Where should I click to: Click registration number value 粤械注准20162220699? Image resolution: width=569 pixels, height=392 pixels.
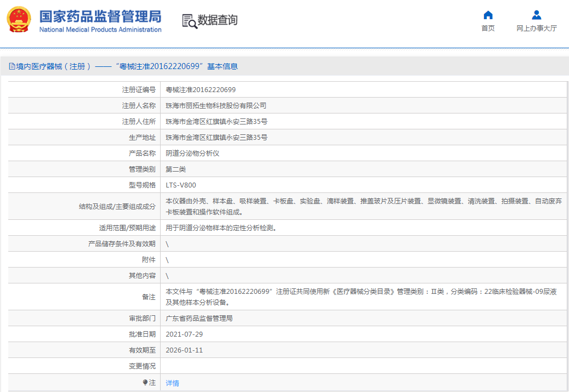click(x=201, y=90)
